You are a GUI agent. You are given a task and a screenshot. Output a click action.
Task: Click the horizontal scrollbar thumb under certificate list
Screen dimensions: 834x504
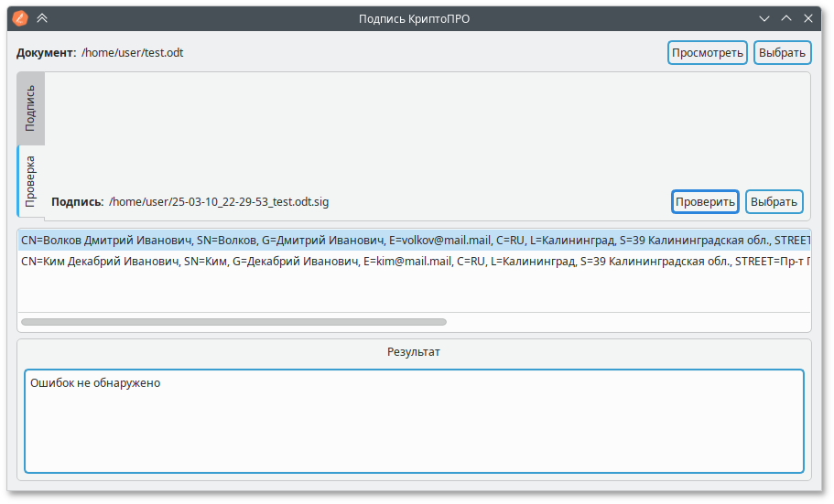(233, 322)
